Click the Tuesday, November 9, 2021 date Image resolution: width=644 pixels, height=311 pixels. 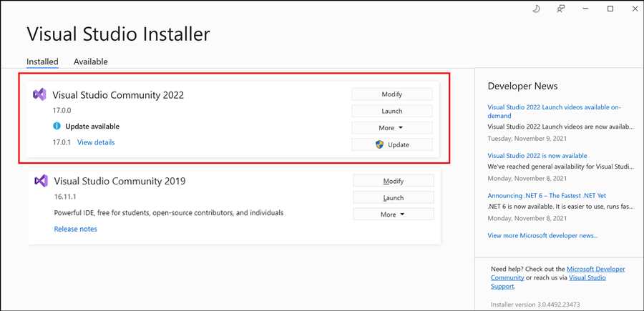coord(527,138)
